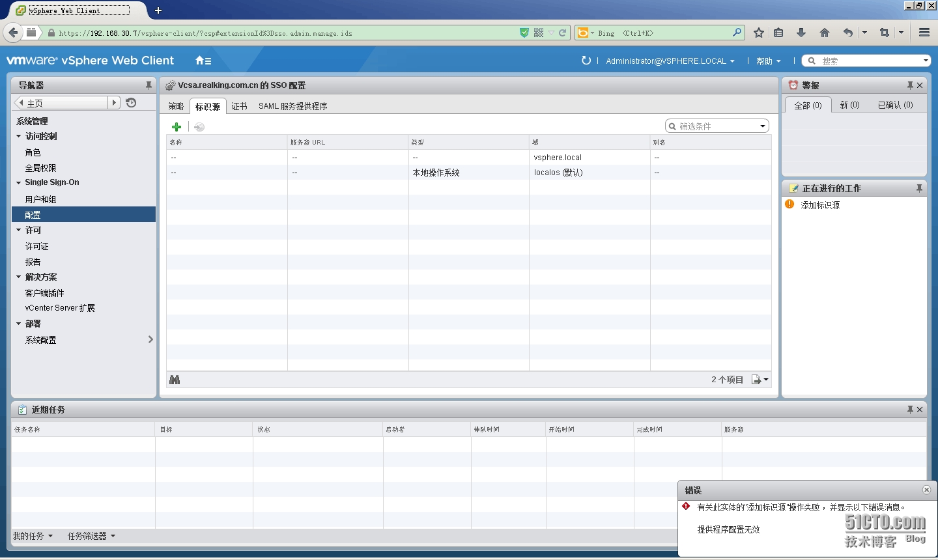Sort by the 服务器 URL column header
Screen dimensions: 938x560
click(348, 142)
